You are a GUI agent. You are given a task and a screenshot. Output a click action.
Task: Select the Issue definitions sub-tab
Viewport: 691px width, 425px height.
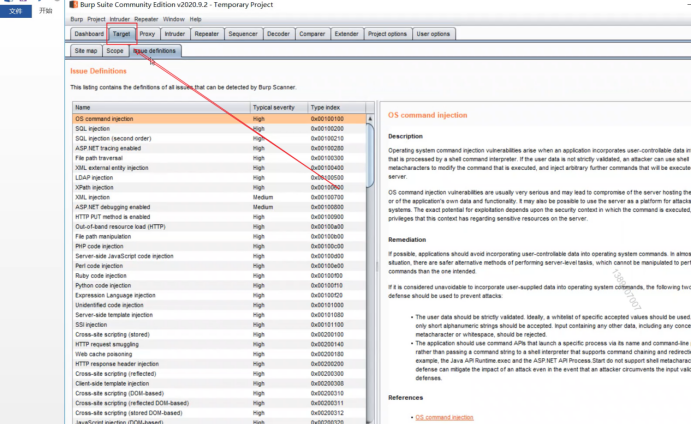[x=155, y=51]
